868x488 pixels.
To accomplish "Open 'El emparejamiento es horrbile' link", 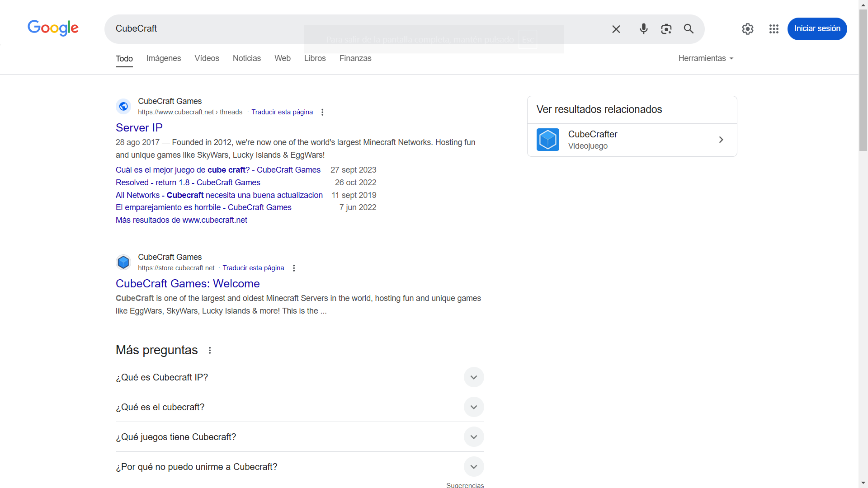I will (x=203, y=207).
